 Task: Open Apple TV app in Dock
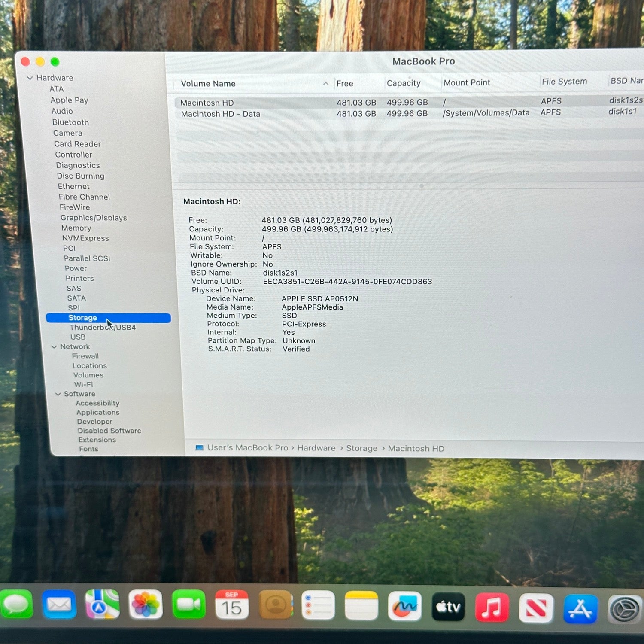(x=448, y=607)
